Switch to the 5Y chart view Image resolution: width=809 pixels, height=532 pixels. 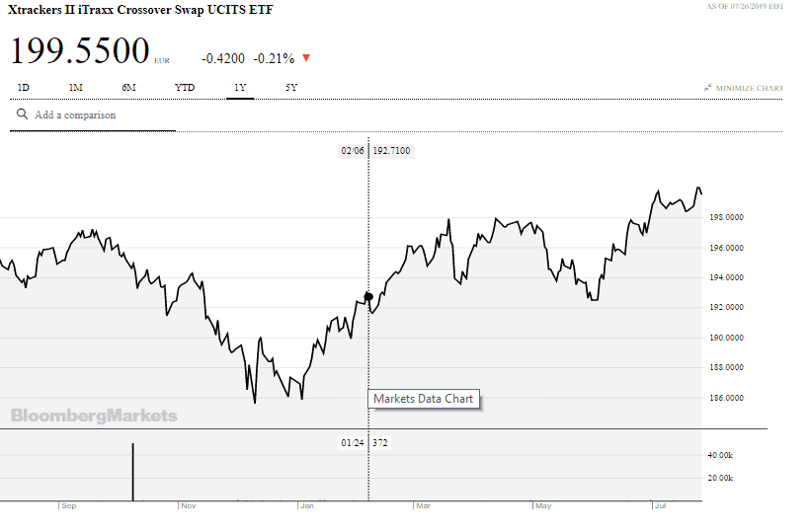tap(291, 88)
